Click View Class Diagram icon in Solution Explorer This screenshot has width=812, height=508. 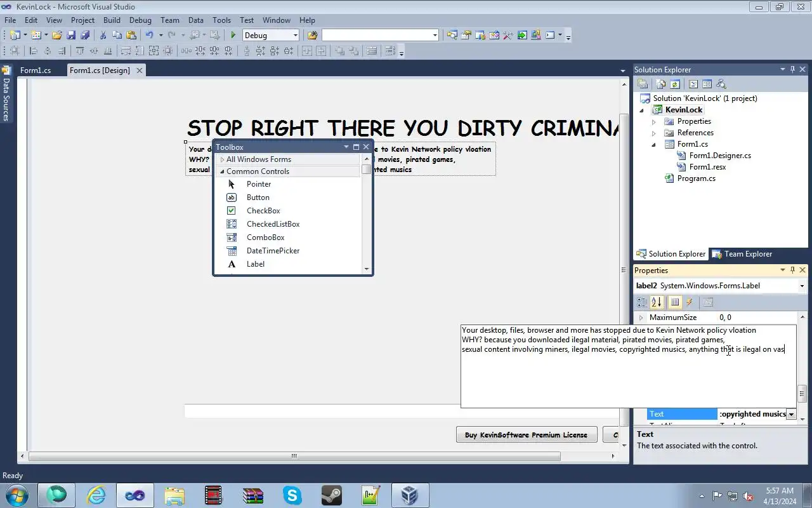pos(721,84)
